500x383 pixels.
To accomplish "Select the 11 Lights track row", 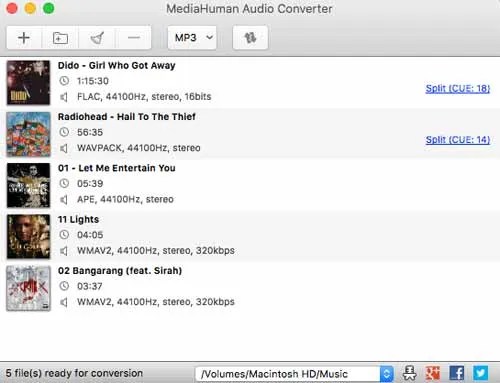I will 250,236.
